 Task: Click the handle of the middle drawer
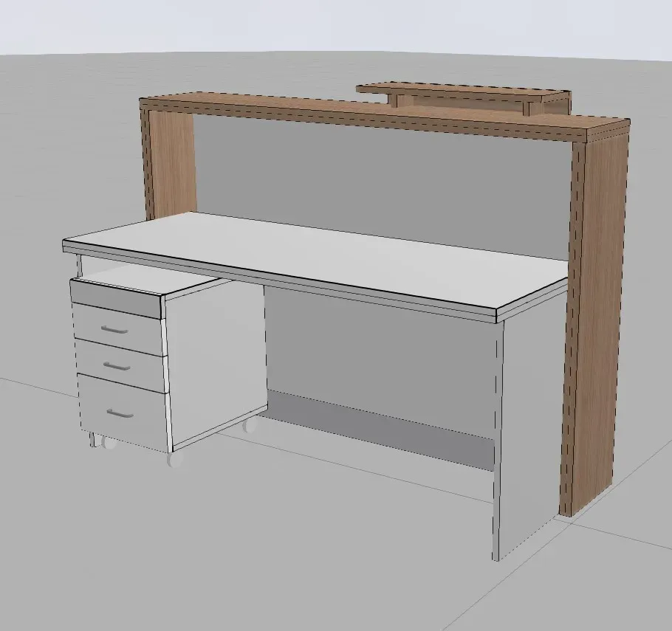[x=117, y=365]
